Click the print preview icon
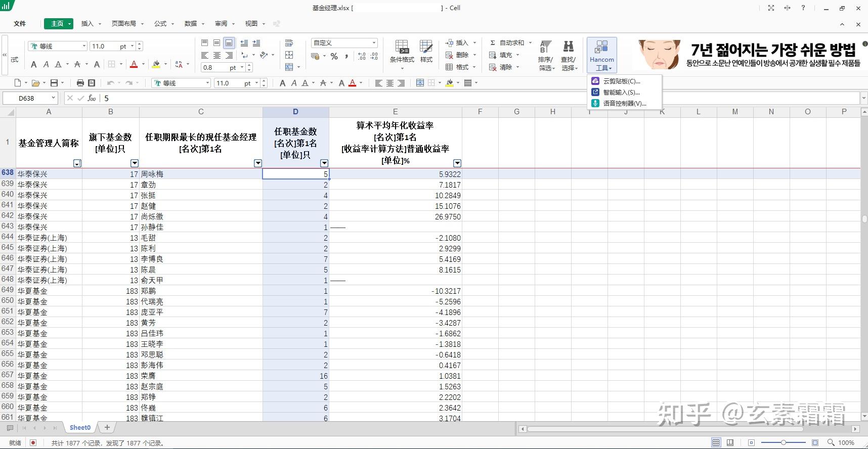 click(x=92, y=83)
